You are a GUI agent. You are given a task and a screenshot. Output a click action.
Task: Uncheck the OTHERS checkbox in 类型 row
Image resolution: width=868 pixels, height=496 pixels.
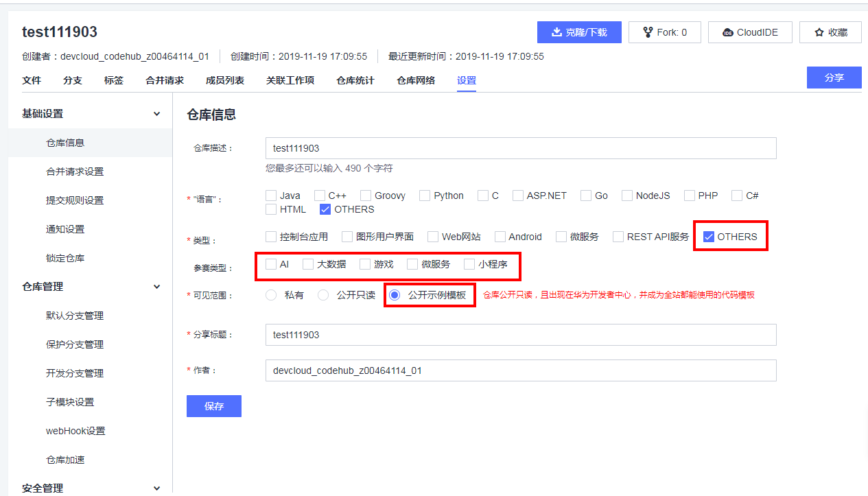[709, 237]
